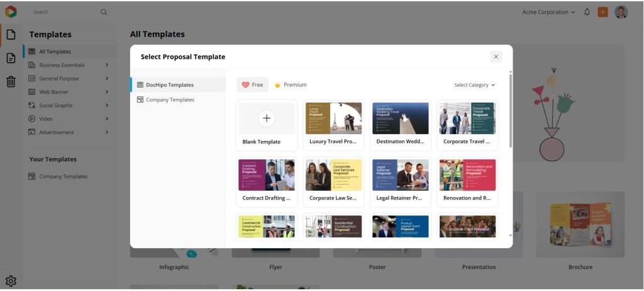Click the Infographic category label
This screenshot has width=644, height=291.
(x=174, y=267)
